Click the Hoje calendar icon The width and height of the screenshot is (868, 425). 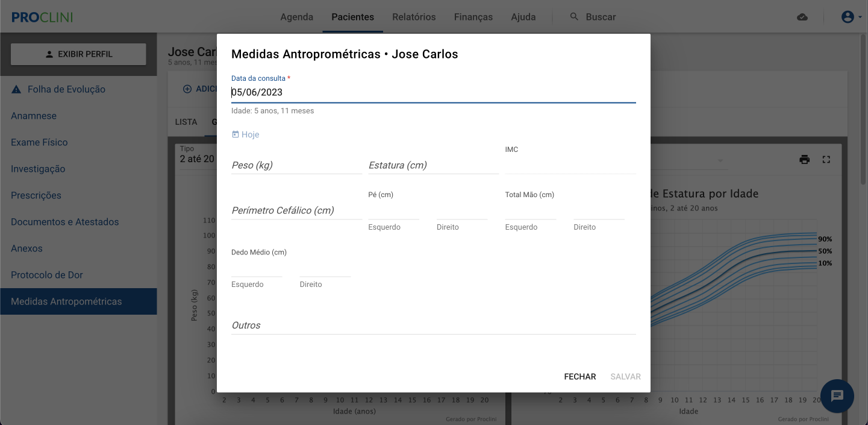coord(236,134)
